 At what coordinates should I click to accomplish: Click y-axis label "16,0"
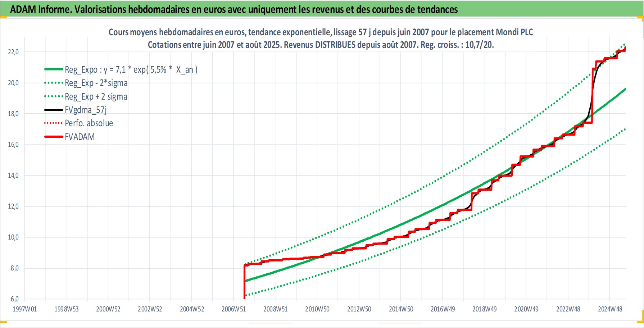[13, 145]
